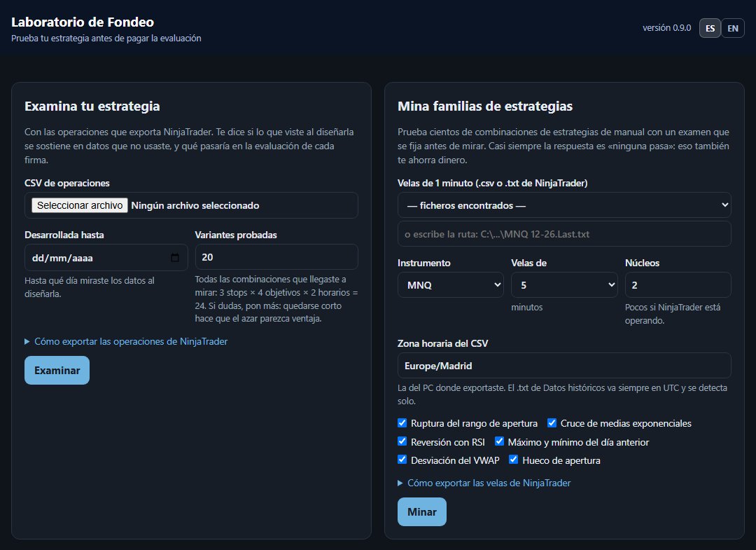This screenshot has height=550, width=756.
Task: Toggle the Reversión con RSI checkbox
Action: pyautogui.click(x=402, y=441)
